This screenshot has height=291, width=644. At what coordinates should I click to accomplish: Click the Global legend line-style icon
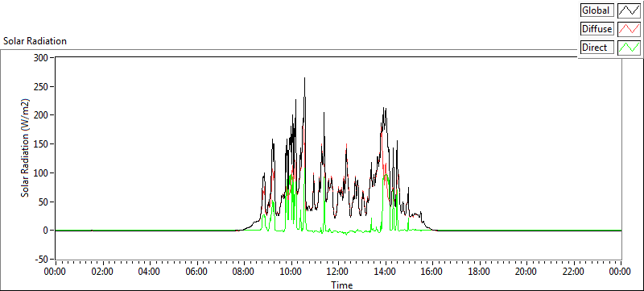pyautogui.click(x=630, y=10)
